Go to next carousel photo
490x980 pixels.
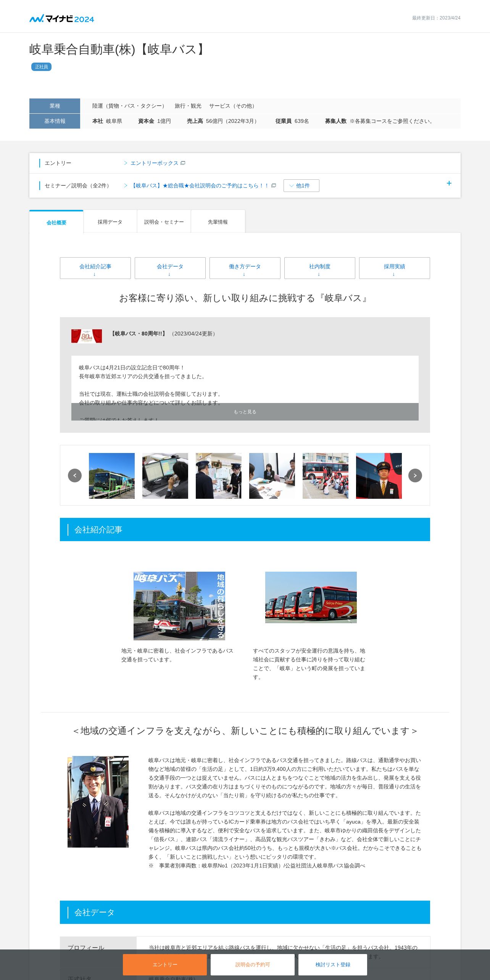coord(415,475)
